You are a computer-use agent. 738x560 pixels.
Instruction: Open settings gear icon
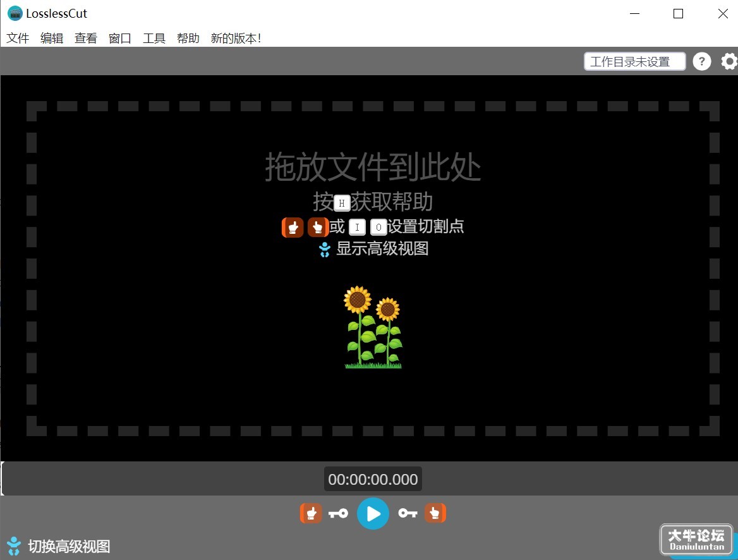729,61
